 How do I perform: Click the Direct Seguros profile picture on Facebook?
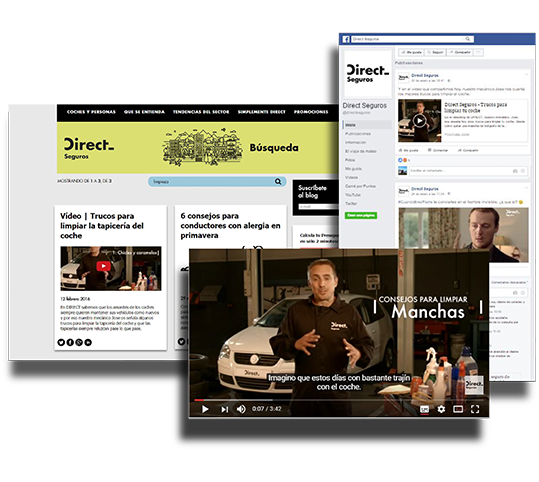tap(367, 74)
